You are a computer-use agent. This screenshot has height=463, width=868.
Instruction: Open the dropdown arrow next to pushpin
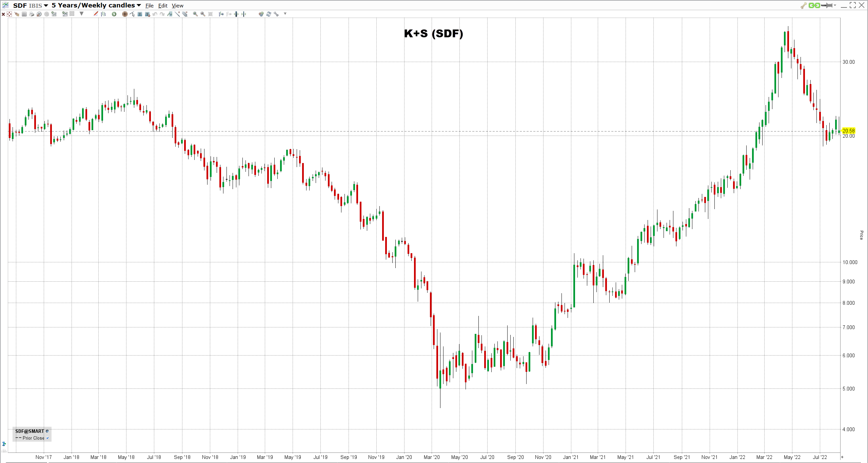pyautogui.click(x=835, y=5)
